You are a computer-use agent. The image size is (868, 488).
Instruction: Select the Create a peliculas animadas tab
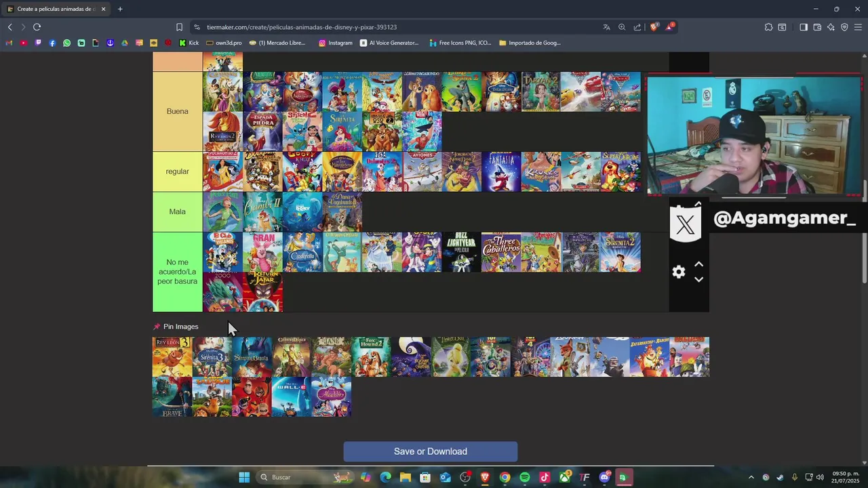tap(56, 9)
